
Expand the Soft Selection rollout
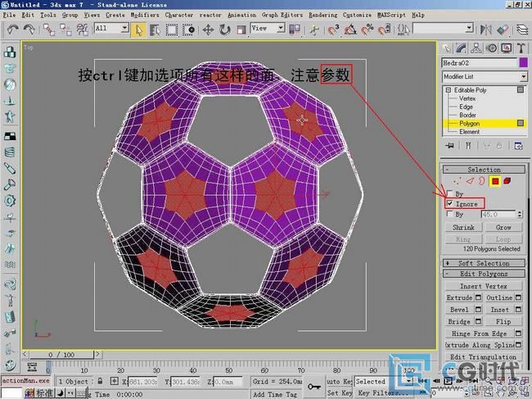[x=485, y=263]
